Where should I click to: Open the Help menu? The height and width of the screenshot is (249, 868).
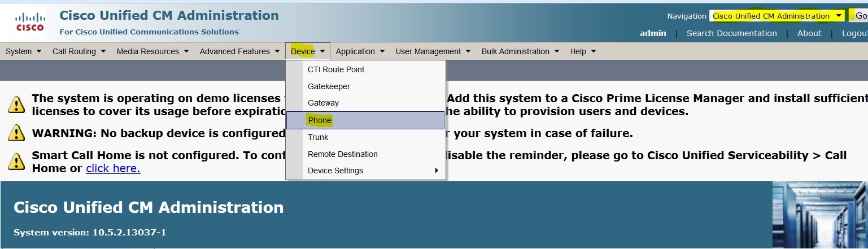click(x=583, y=51)
